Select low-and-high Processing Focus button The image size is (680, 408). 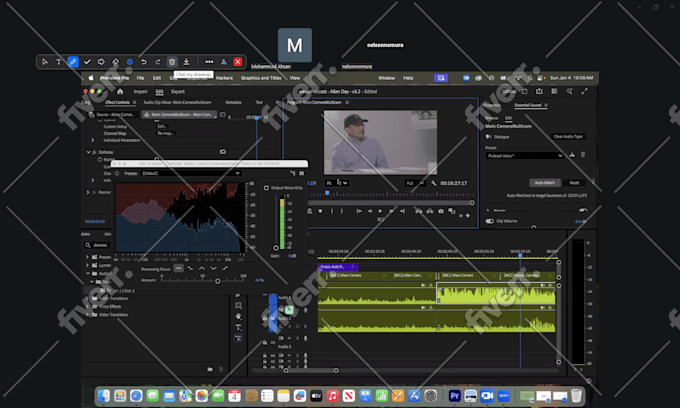tap(213, 268)
